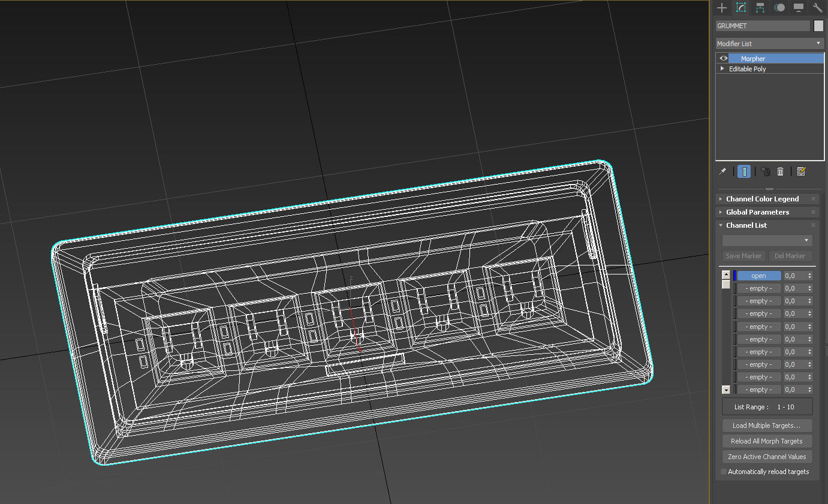Open Configure Modifier Sets icon
The image size is (828, 504).
pyautogui.click(x=801, y=171)
